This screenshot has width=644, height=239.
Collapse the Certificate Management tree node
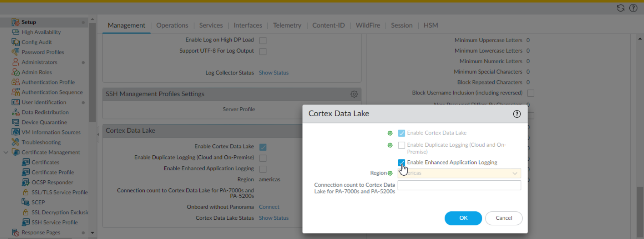[6, 152]
